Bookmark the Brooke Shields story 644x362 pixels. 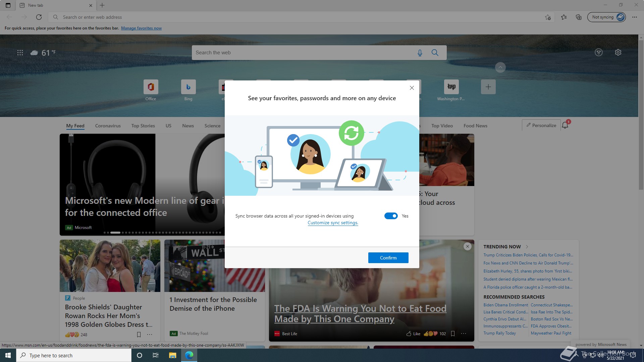tap(139, 335)
